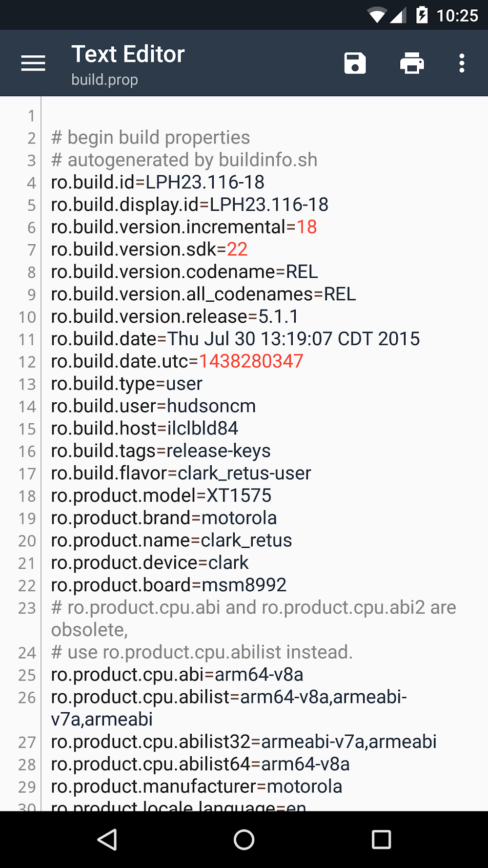Click the Text Editor title
488x868 pixels.
[128, 54]
